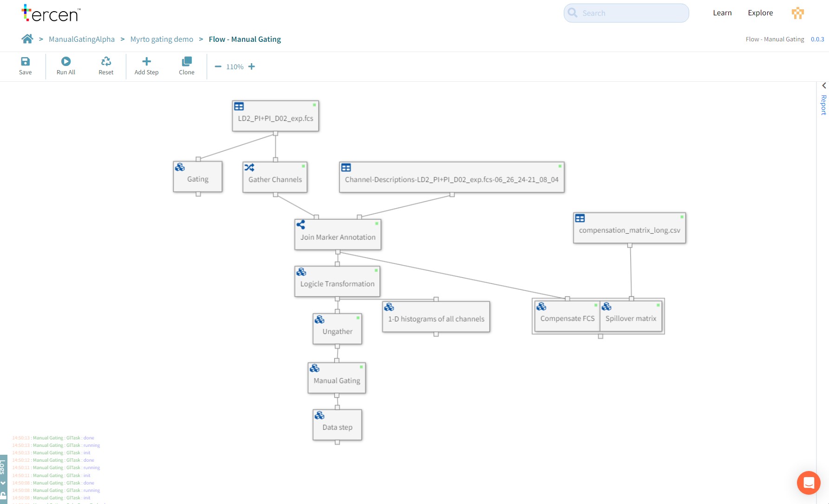The image size is (829, 504).
Task: Select the compensation_matrix_long.csv table node
Action: (629, 230)
